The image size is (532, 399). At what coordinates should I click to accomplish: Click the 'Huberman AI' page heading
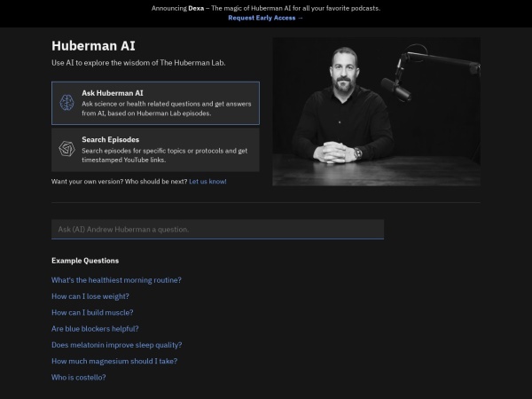pyautogui.click(x=93, y=46)
